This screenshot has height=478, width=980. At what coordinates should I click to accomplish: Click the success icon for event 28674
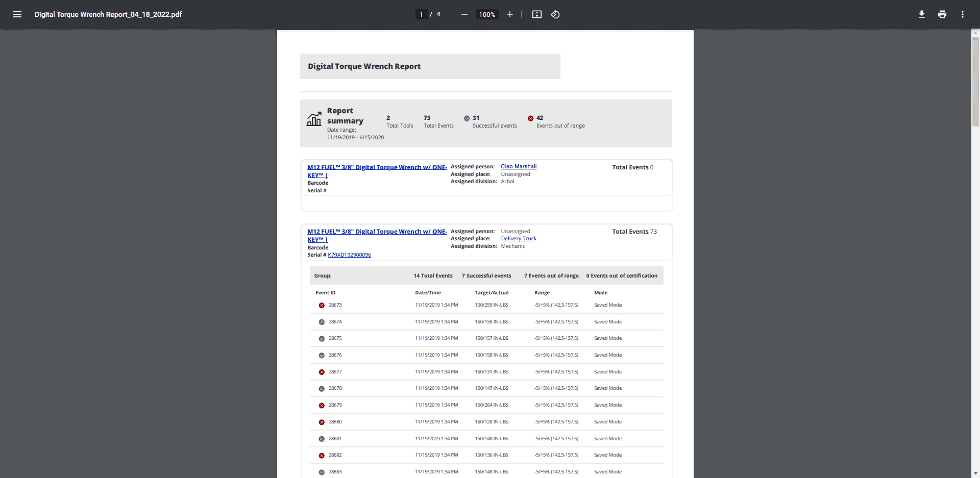click(x=322, y=322)
